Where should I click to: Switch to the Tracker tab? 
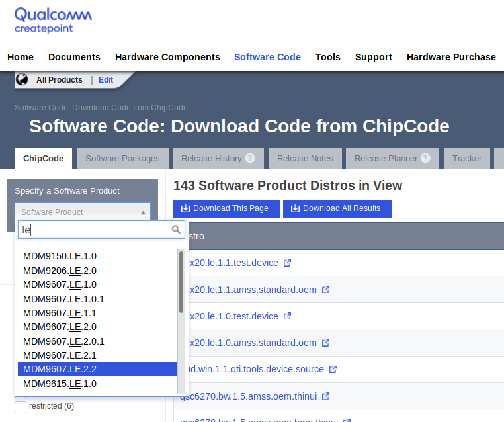click(467, 159)
